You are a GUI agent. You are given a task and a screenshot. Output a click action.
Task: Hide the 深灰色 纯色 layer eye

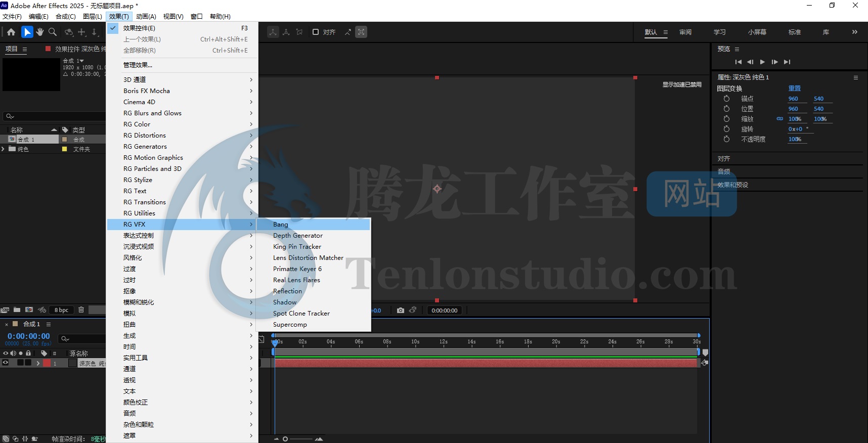(x=6, y=363)
